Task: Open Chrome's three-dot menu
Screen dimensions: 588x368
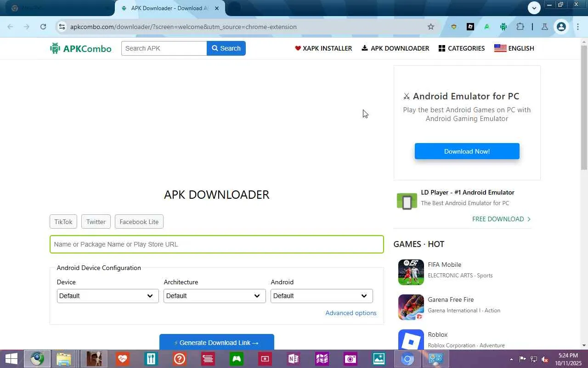Action: click(578, 27)
